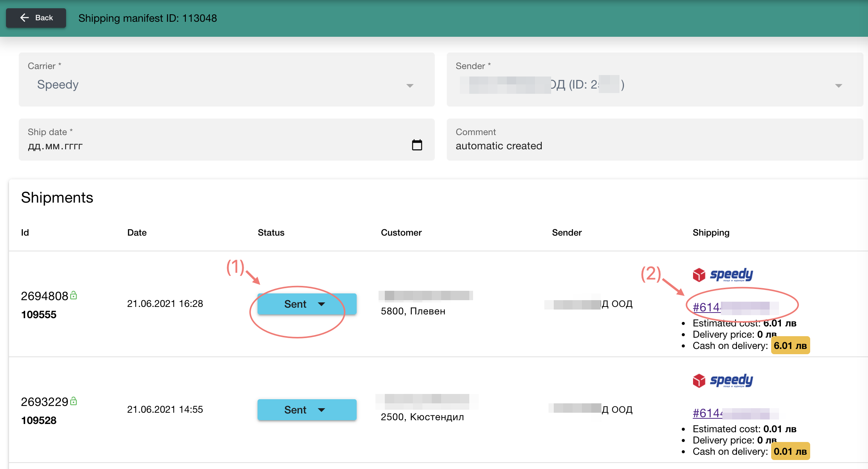Viewport: 868px width, 469px height.
Task: Click order number 109528
Action: (x=39, y=420)
